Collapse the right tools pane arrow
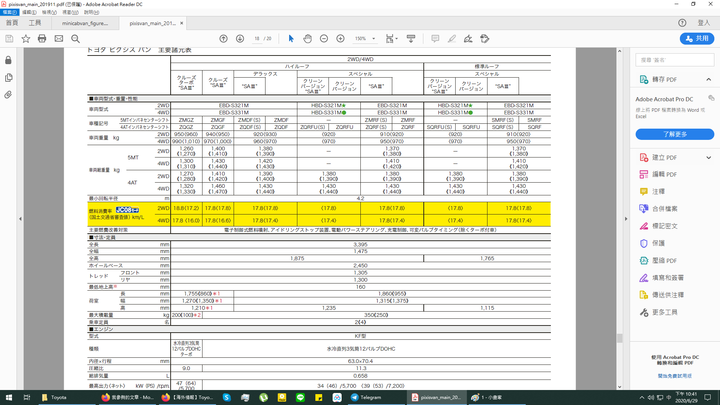Screen dimensions: 720x405 (x=625, y=219)
